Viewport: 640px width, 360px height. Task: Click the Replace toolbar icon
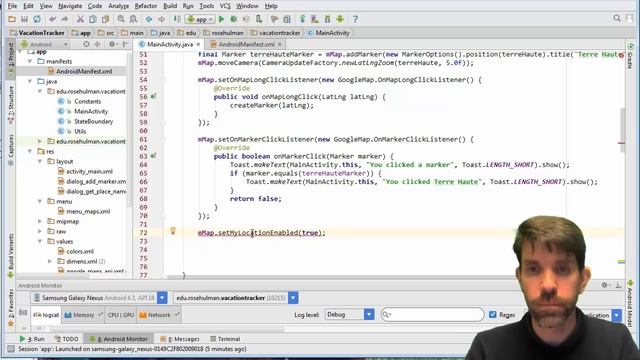tap(133, 19)
